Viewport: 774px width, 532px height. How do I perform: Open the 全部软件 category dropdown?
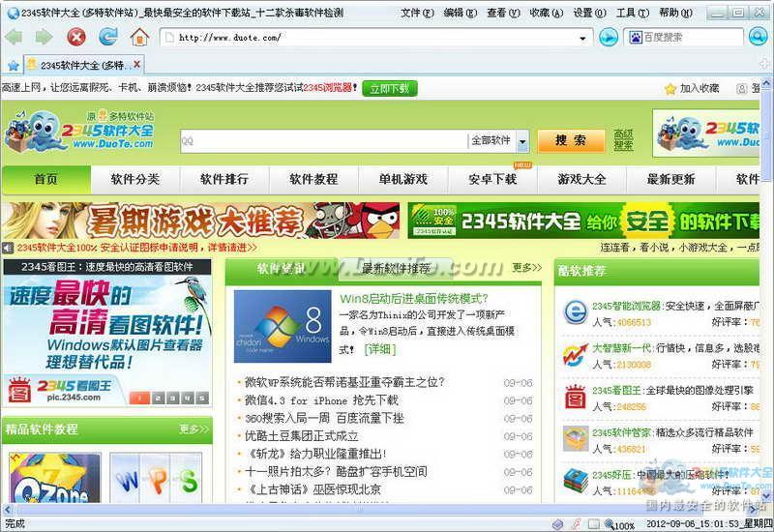tap(522, 141)
